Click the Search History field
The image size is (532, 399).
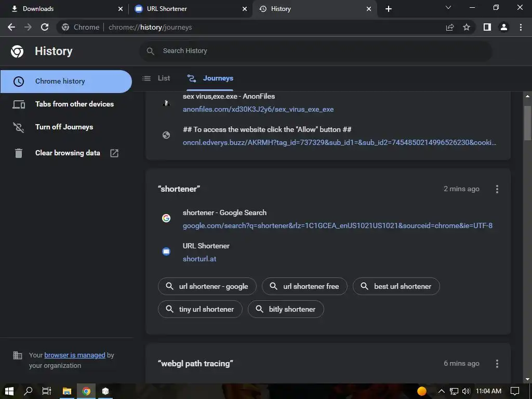click(315, 51)
